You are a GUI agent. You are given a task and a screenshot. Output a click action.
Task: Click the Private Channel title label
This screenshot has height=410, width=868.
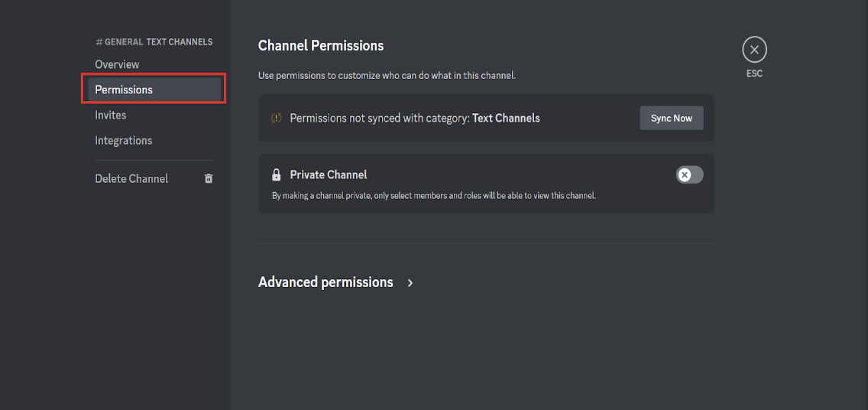tap(329, 174)
